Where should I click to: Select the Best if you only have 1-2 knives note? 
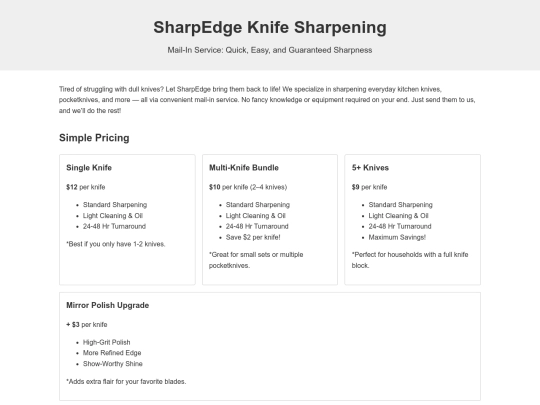tap(116, 244)
